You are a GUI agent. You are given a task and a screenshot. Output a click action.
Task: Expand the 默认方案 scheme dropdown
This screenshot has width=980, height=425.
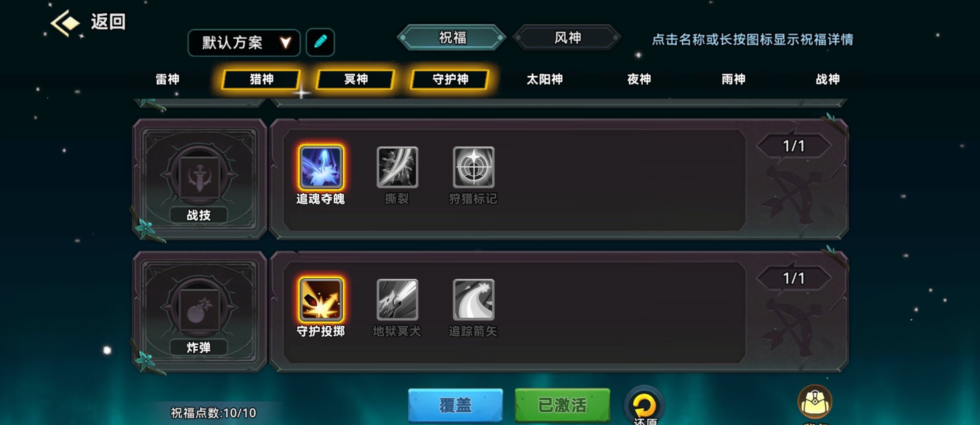[x=244, y=42]
